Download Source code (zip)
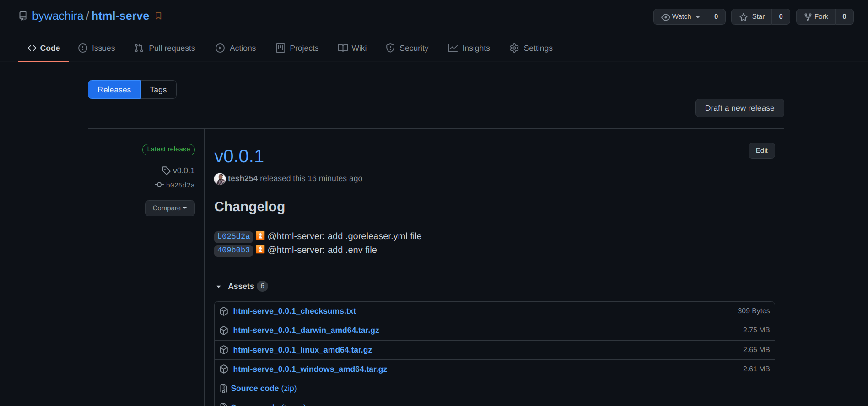Image resolution: width=868 pixels, height=406 pixels. [x=264, y=388]
